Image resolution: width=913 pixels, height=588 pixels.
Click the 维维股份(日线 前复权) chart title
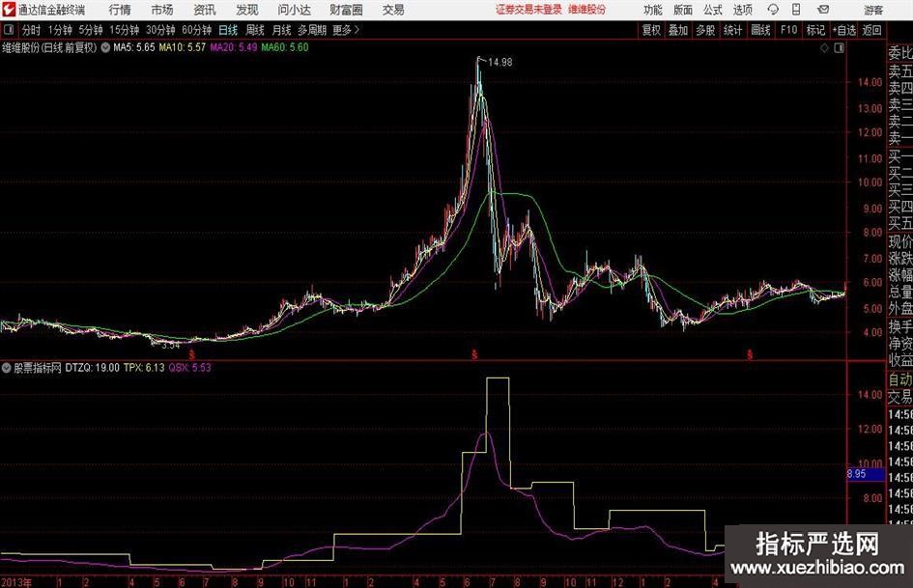(49, 47)
